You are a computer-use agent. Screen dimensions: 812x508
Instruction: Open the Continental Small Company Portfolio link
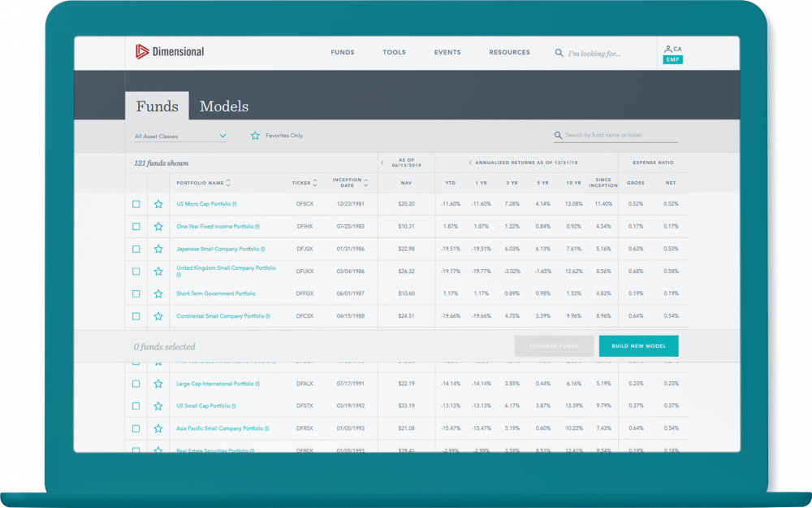click(x=223, y=316)
